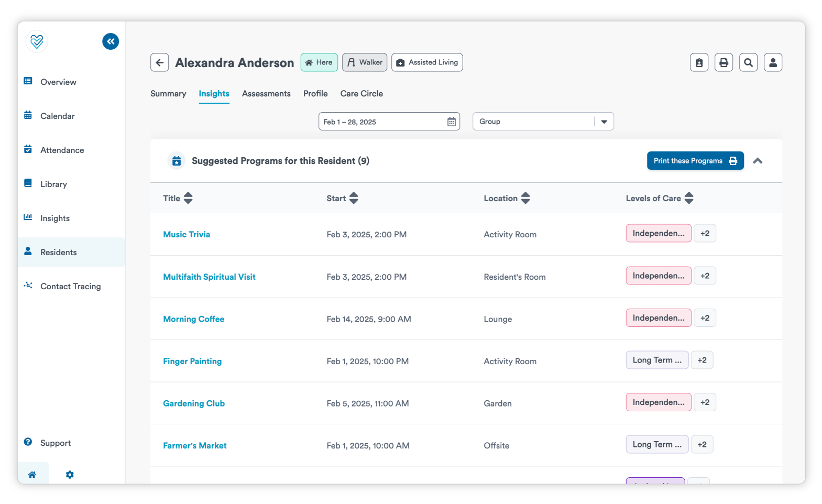Click the heart logo icon
This screenshot has height=504, width=822.
(37, 41)
